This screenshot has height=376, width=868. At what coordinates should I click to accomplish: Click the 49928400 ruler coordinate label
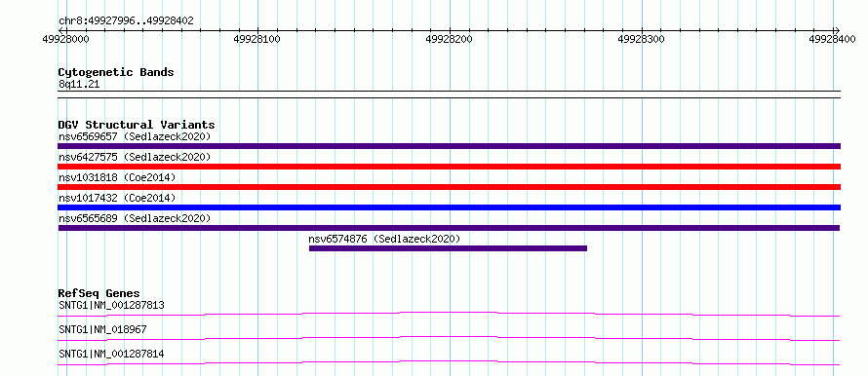click(833, 39)
